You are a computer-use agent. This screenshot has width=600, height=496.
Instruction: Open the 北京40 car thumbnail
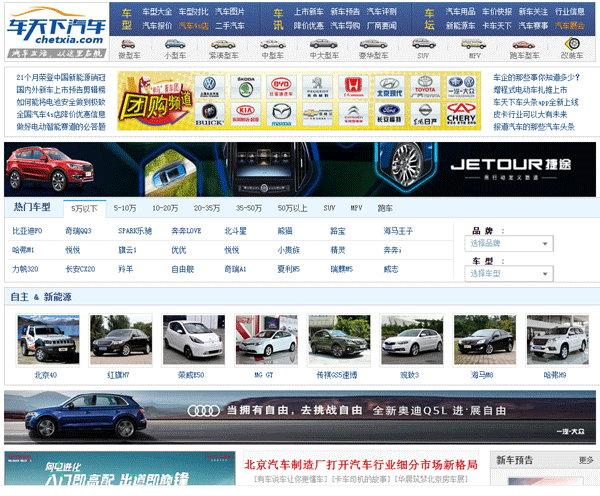48,339
